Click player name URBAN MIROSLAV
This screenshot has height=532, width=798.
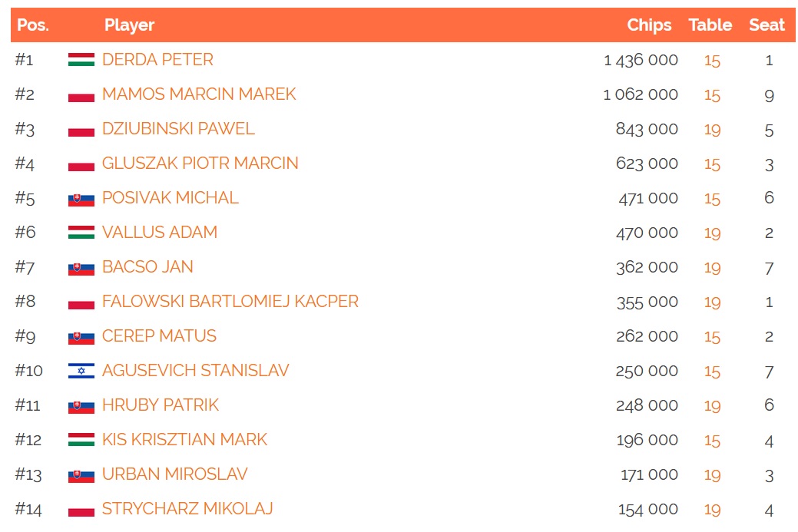pos(174,474)
